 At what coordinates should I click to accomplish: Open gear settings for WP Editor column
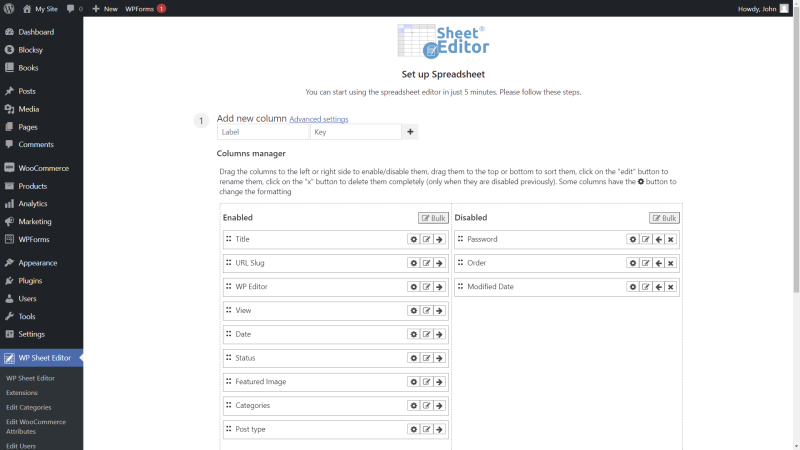click(x=414, y=287)
